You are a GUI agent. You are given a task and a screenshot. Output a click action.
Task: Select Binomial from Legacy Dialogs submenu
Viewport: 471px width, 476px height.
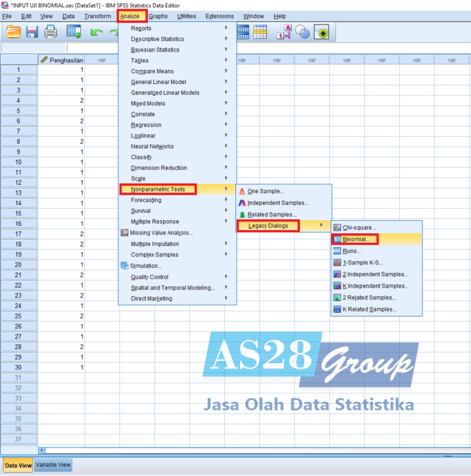(360, 239)
